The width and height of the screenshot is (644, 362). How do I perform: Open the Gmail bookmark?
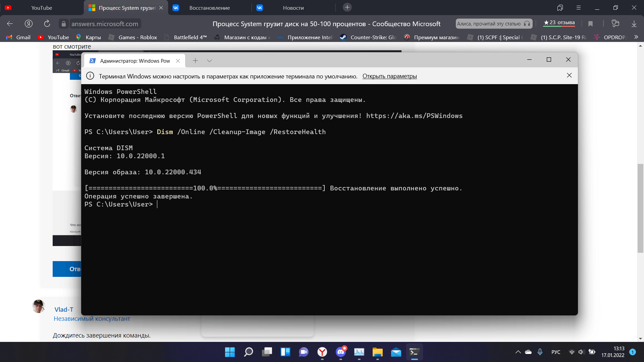(18, 37)
